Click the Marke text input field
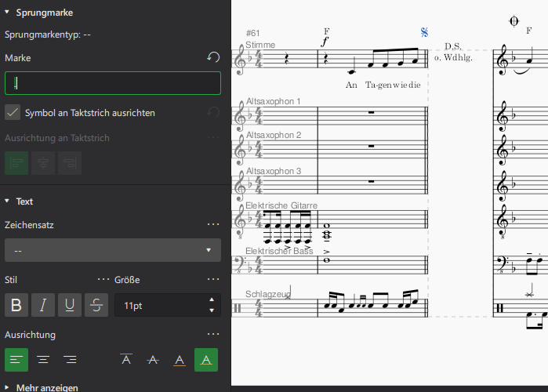The height and width of the screenshot is (392, 548). tap(112, 83)
